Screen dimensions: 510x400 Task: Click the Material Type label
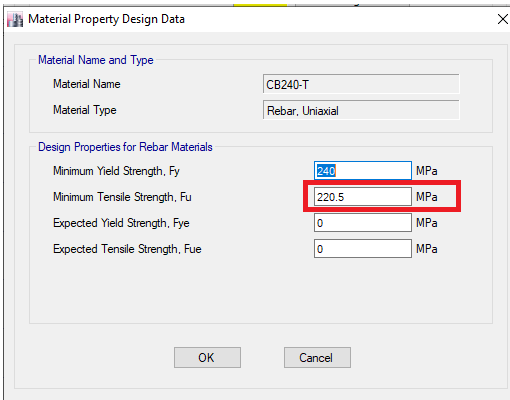tap(85, 110)
